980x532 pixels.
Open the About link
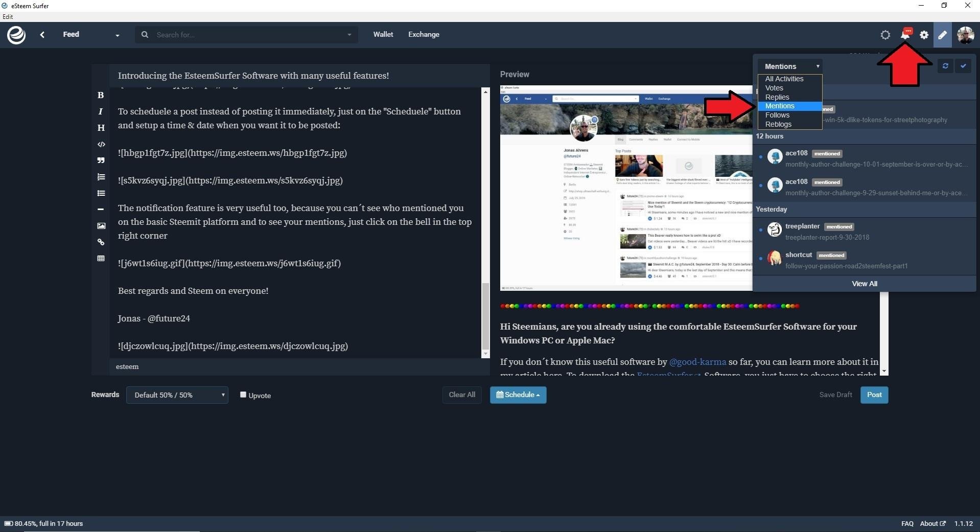click(x=932, y=523)
